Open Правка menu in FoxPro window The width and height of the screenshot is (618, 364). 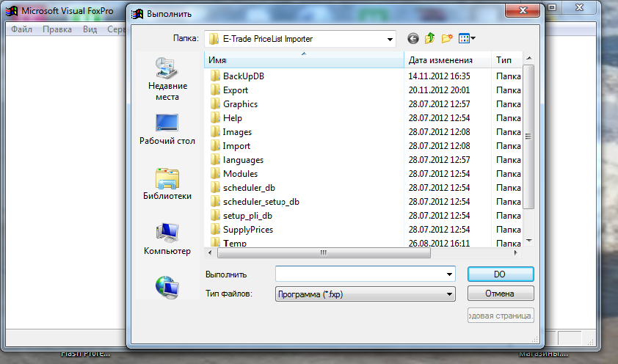[57, 29]
